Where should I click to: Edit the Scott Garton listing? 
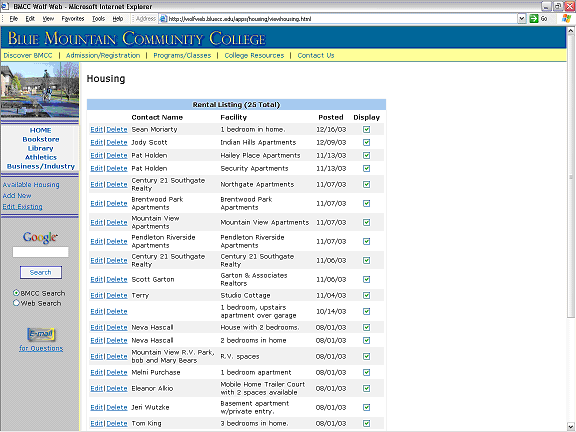96,280
